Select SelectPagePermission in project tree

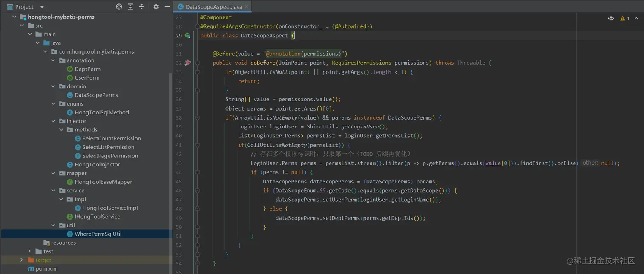coord(110,156)
